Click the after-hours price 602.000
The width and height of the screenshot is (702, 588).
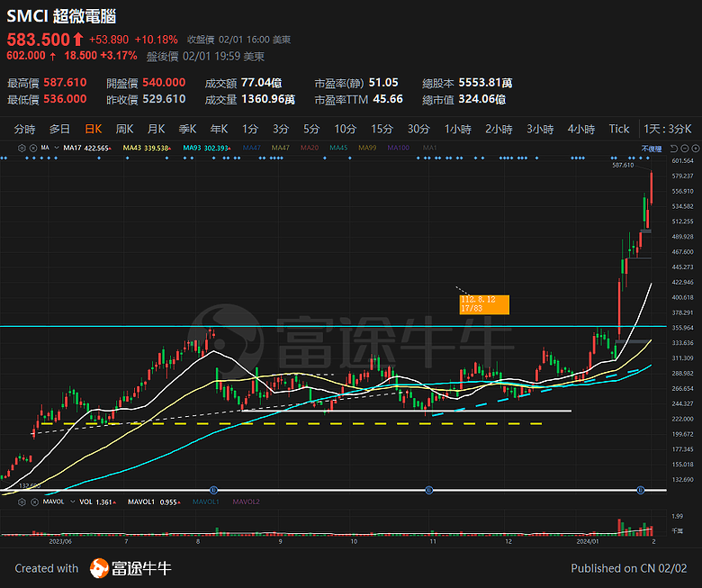(x=26, y=56)
